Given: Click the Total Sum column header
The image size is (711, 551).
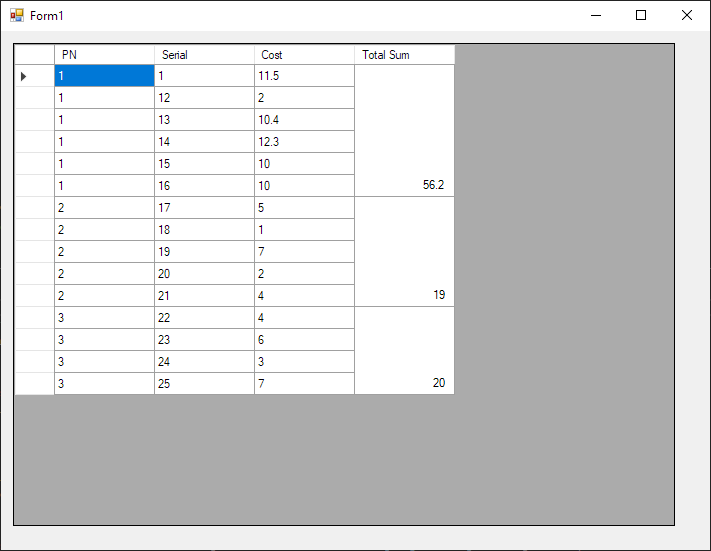Looking at the screenshot, I should pos(404,55).
